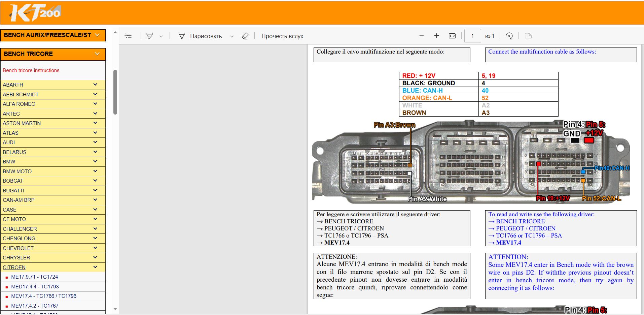This screenshot has width=644, height=315.
Task: Rotate the PDF page
Action: pos(509,36)
